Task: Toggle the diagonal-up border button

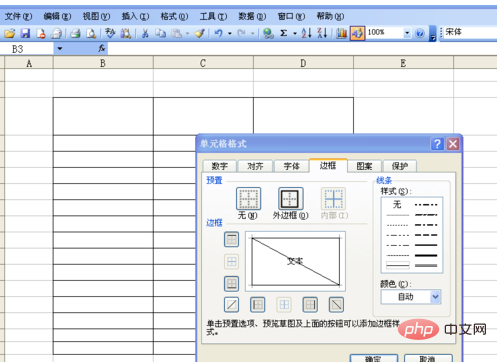Action: (x=231, y=304)
